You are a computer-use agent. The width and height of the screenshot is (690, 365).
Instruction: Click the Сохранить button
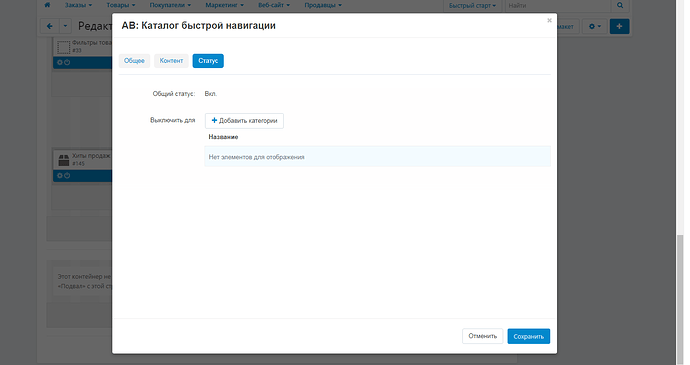pos(529,336)
